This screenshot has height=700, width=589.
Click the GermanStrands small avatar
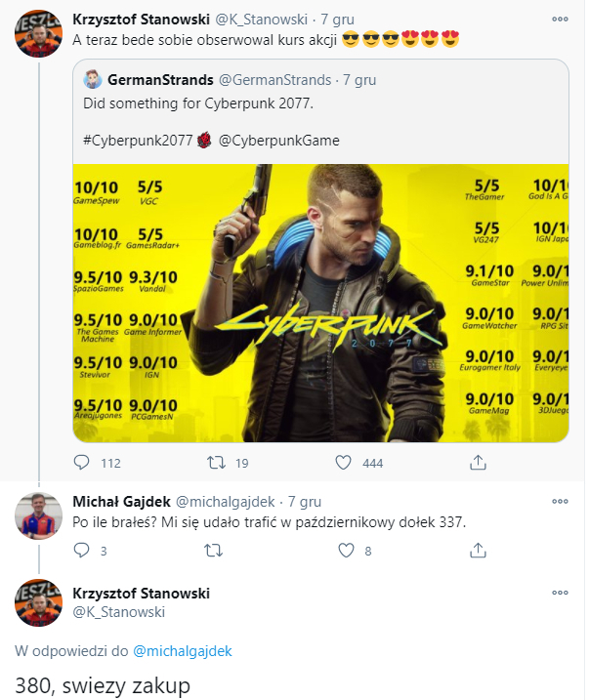tap(94, 80)
